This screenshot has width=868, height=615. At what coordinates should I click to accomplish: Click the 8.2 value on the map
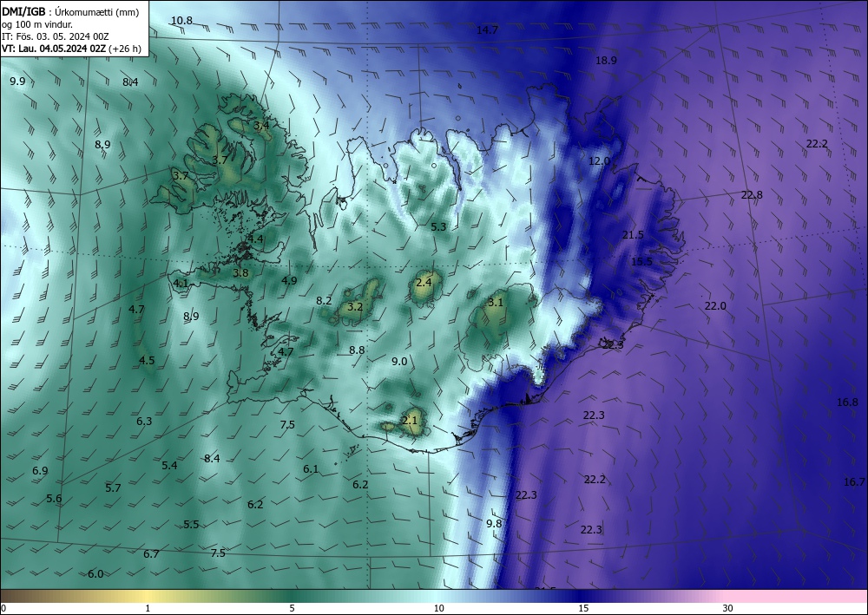coord(324,301)
